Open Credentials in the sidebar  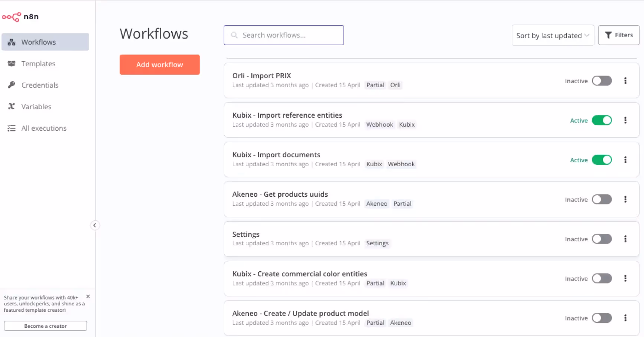click(x=45, y=85)
